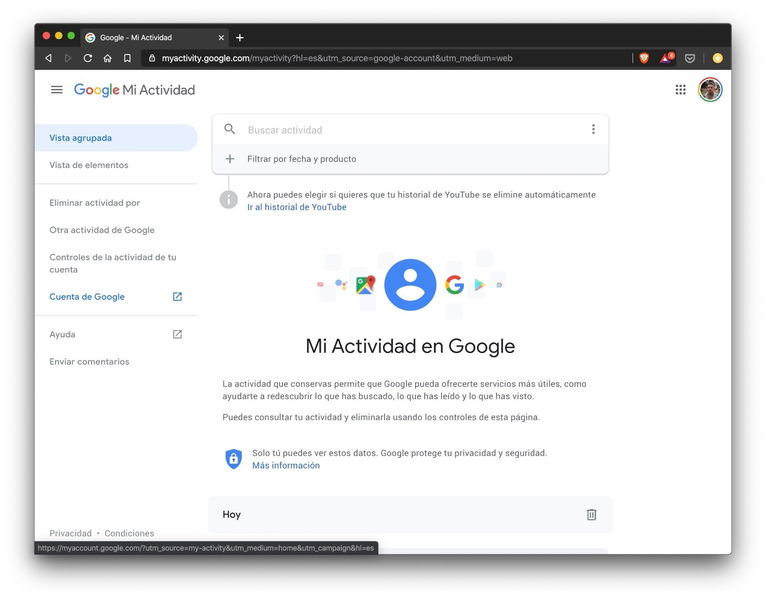Click the search magnifier icon
Screen dimensions: 766x600
[230, 129]
